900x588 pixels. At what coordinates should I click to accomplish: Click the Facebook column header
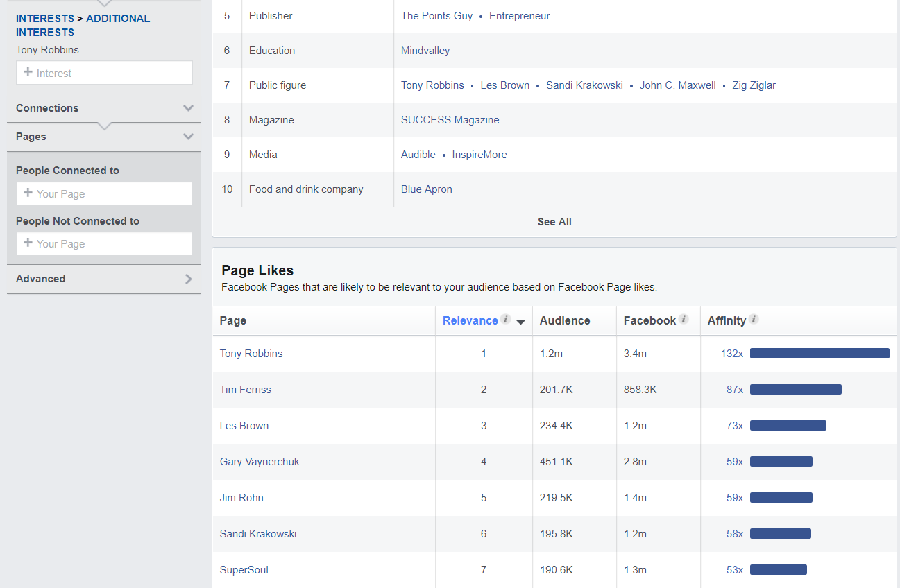(x=649, y=320)
